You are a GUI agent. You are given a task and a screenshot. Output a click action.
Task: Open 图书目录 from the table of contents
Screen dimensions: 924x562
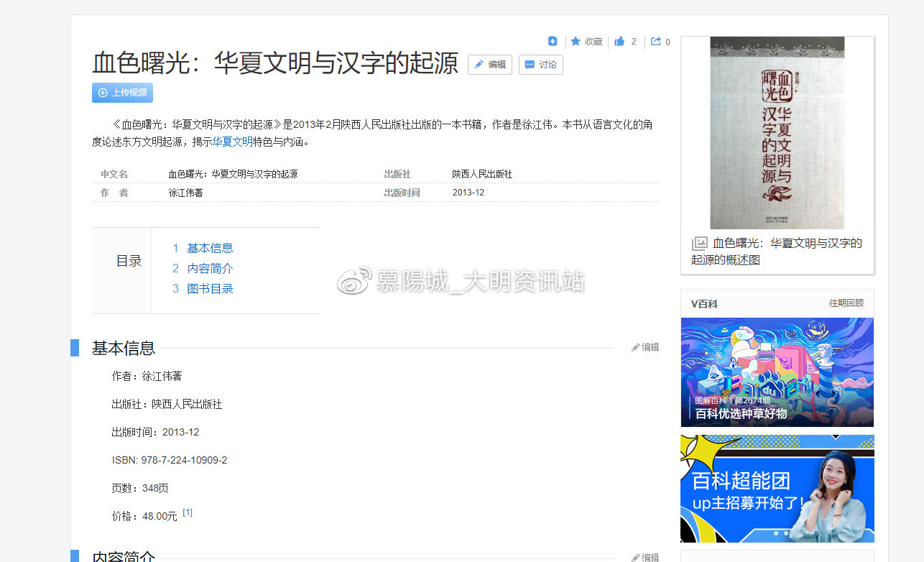[210, 288]
